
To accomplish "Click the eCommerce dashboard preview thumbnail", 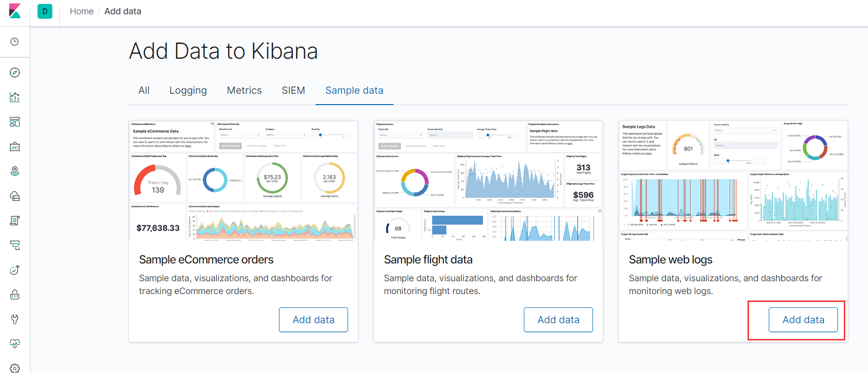I will 243,181.
